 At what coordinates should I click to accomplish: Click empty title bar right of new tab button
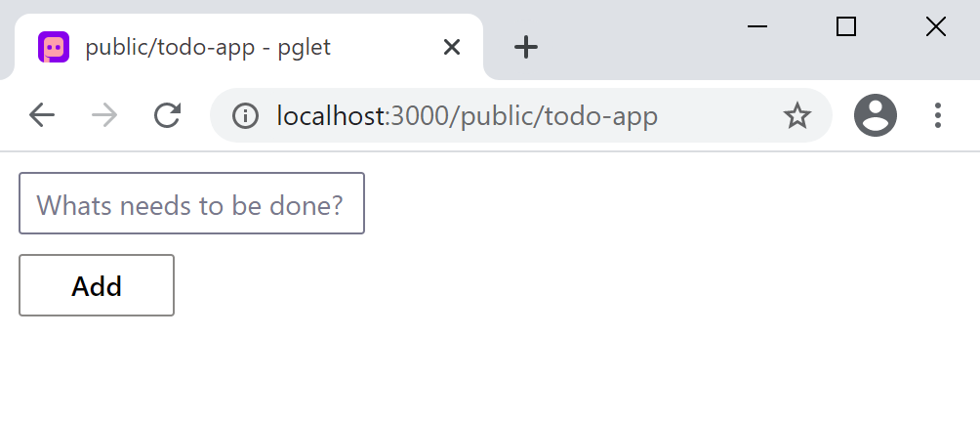(634, 44)
